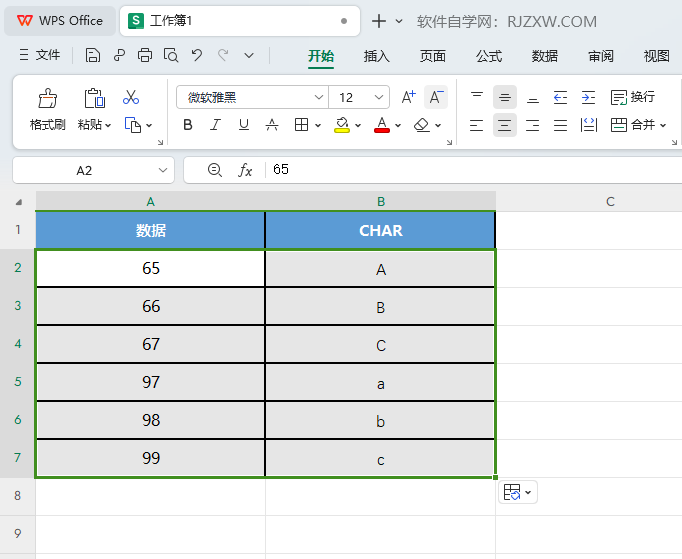Click the Distributed alignment icon
Screen dimensions: 682x559
coord(588,125)
